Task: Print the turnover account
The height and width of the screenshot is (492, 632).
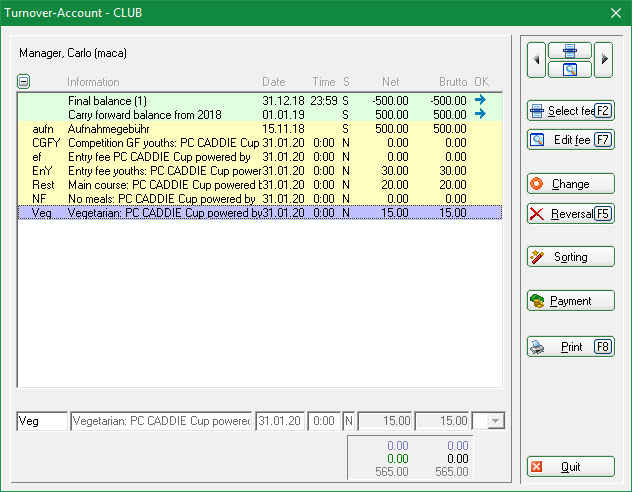Action: (x=571, y=347)
